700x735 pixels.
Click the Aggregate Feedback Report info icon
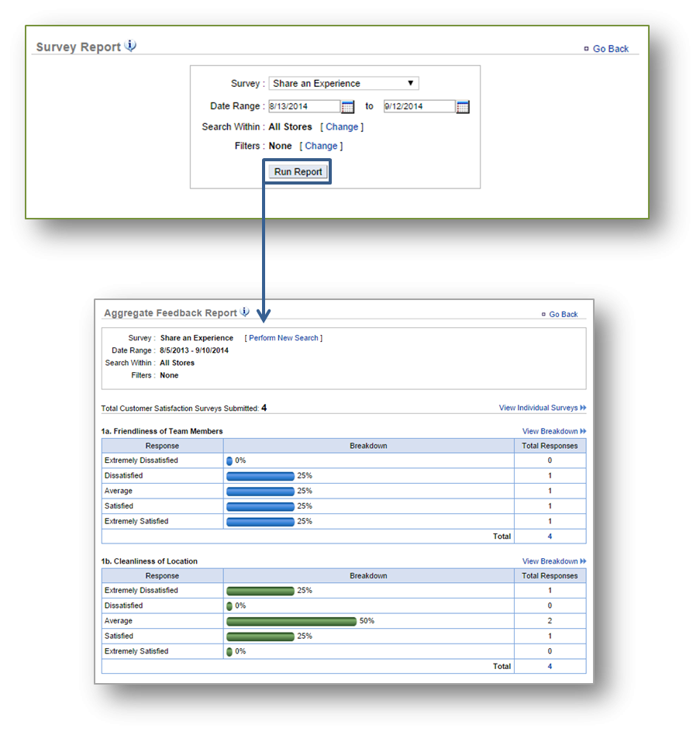(x=244, y=312)
